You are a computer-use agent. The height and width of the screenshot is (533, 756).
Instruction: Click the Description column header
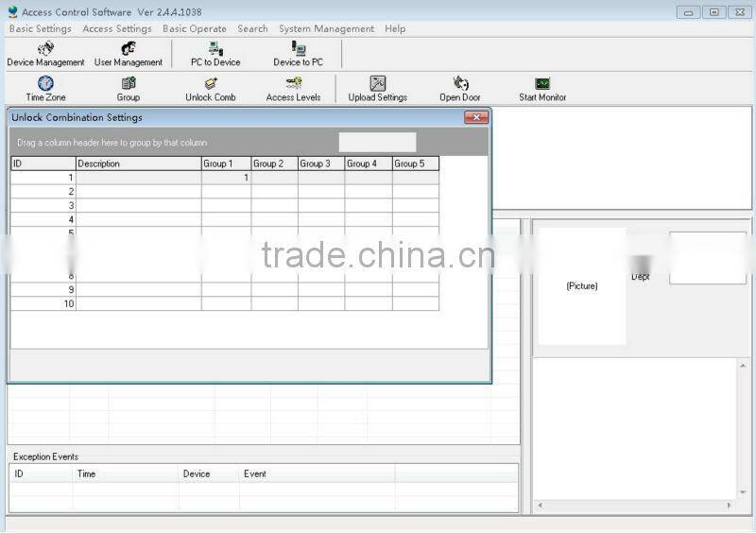pos(138,163)
